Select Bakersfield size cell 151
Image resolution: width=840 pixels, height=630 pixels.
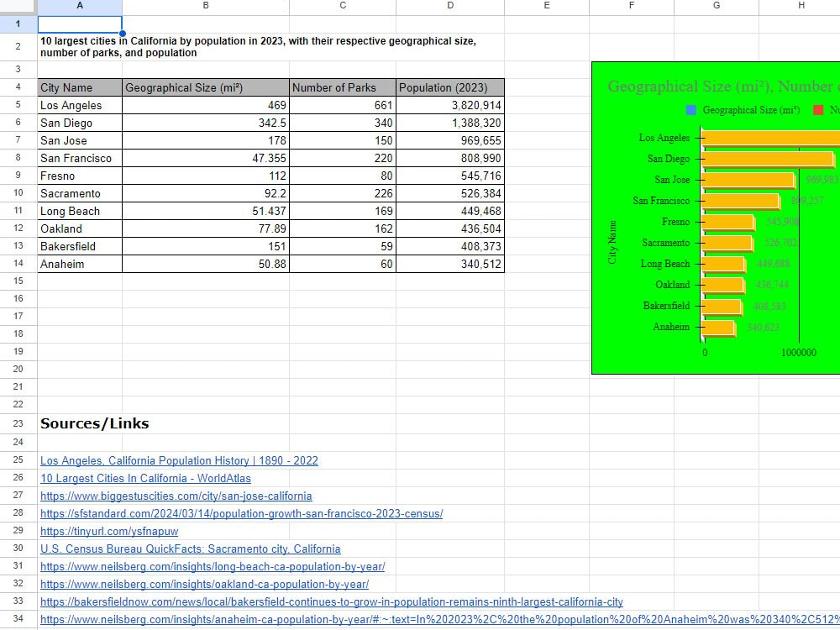point(206,247)
